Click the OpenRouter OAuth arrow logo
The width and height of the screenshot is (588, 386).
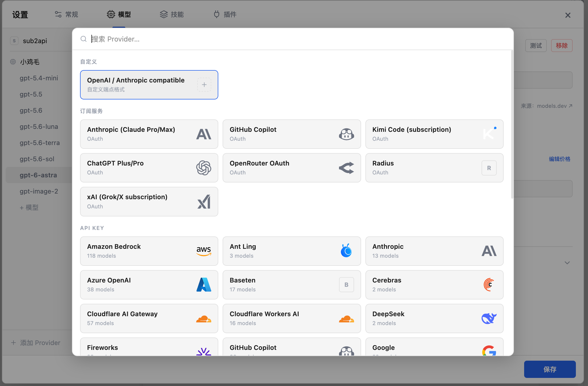tap(346, 168)
